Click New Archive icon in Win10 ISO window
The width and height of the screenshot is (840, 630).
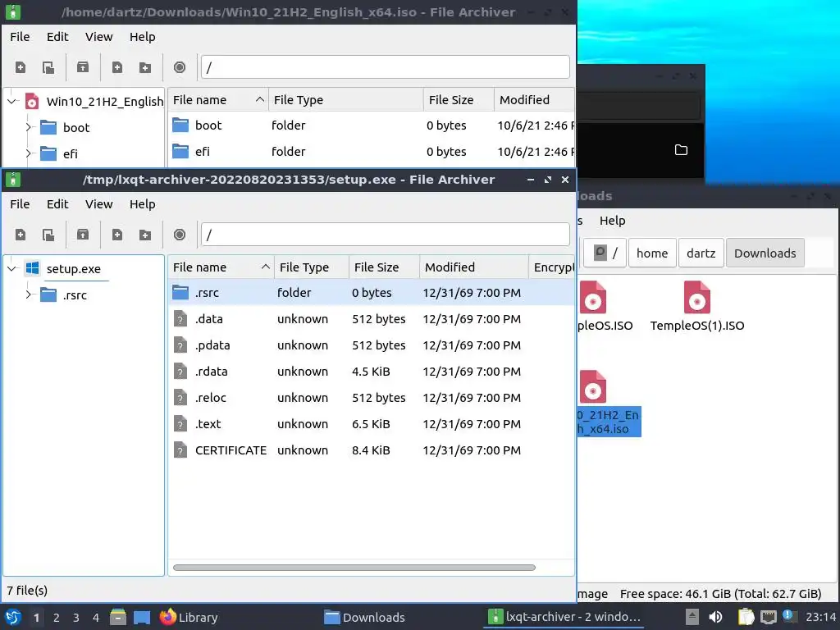(x=21, y=67)
